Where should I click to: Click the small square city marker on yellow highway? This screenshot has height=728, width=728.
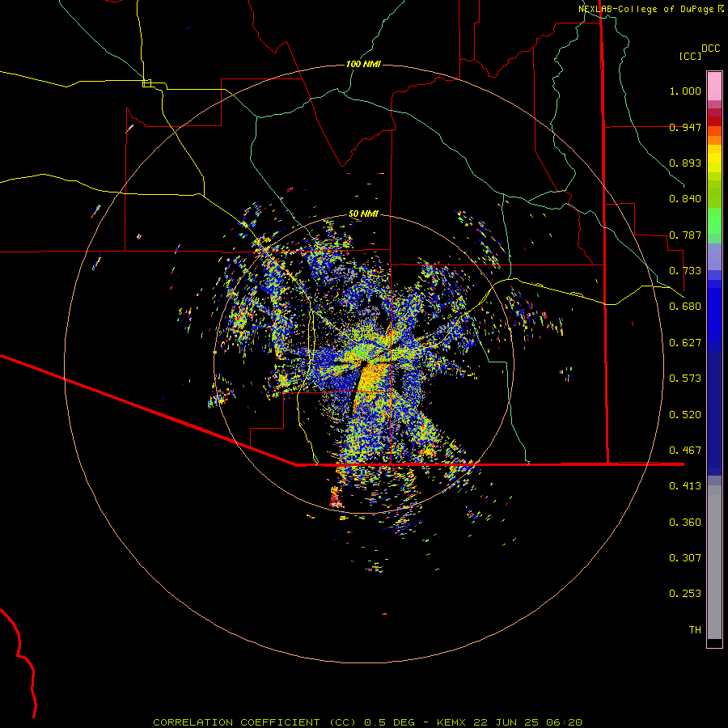tap(146, 83)
